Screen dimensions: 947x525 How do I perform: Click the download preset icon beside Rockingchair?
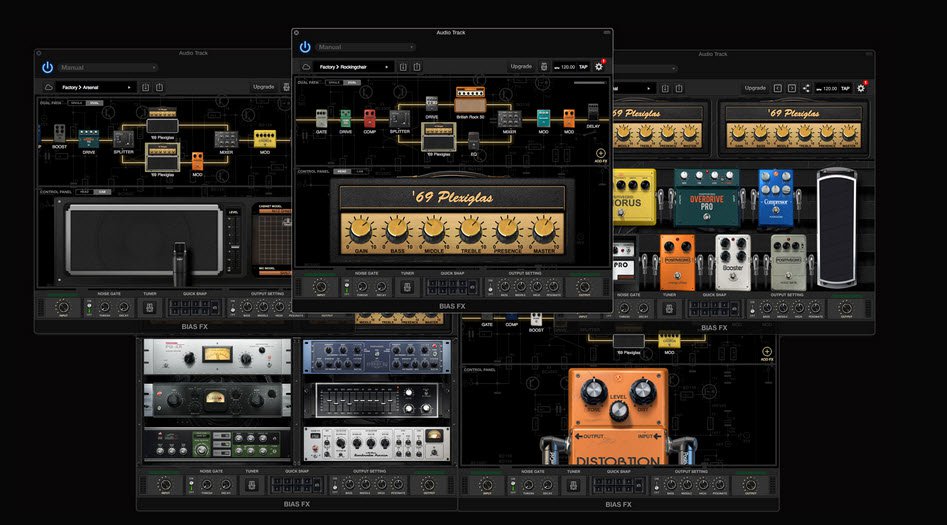tap(403, 66)
